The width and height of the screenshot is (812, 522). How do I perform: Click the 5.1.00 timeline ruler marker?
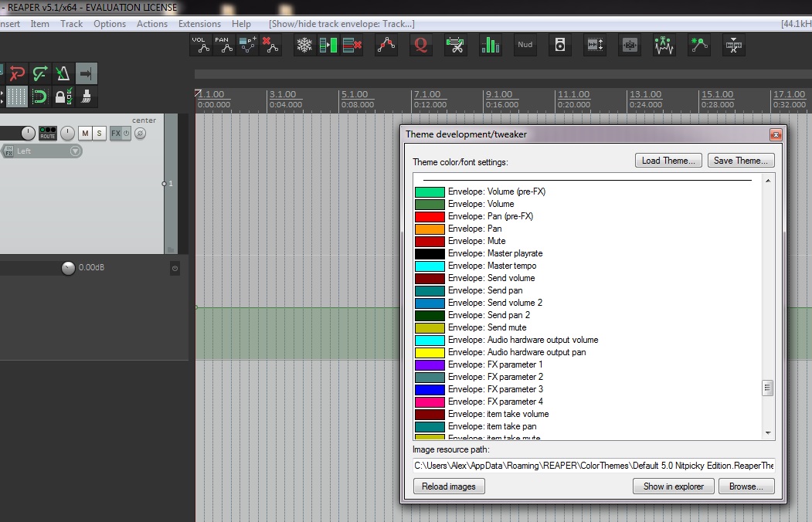(x=354, y=94)
